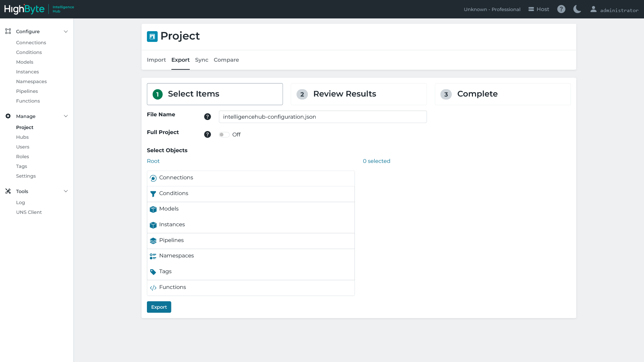This screenshot has width=644, height=362.
Task: Select the Namespaces row in object list
Action: pyautogui.click(x=251, y=257)
